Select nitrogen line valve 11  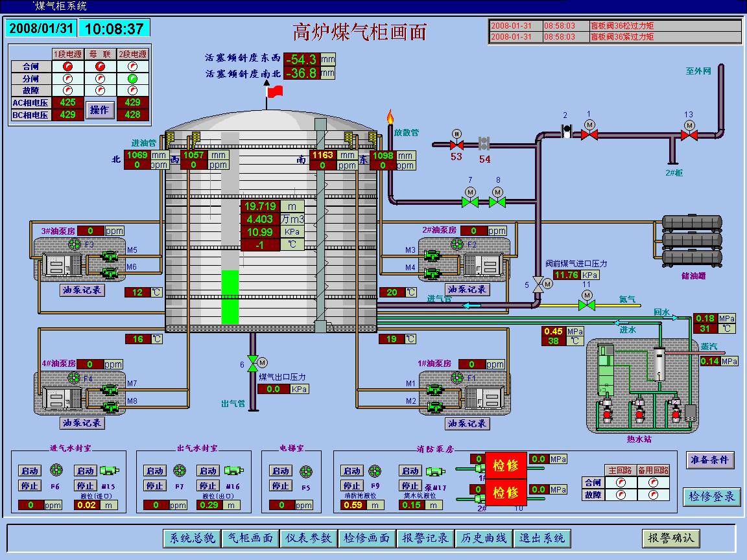587,305
